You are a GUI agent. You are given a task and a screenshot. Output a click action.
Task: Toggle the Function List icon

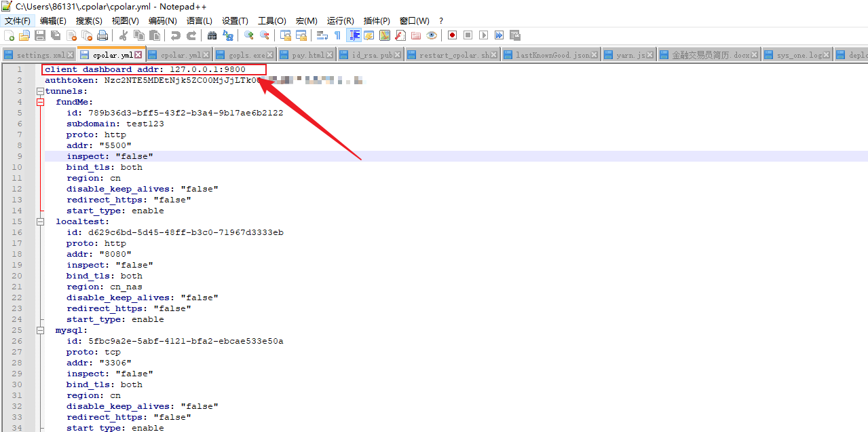[x=400, y=35]
